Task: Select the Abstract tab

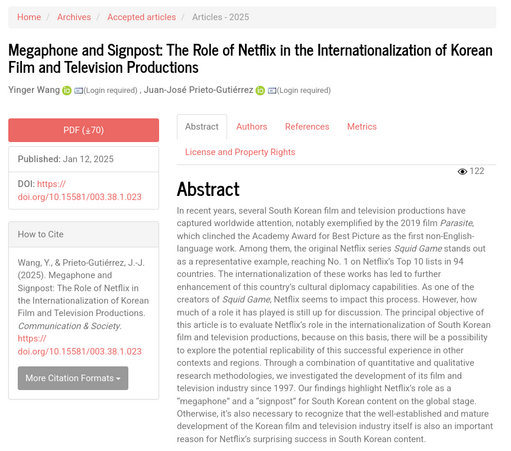Action: pyautogui.click(x=202, y=127)
